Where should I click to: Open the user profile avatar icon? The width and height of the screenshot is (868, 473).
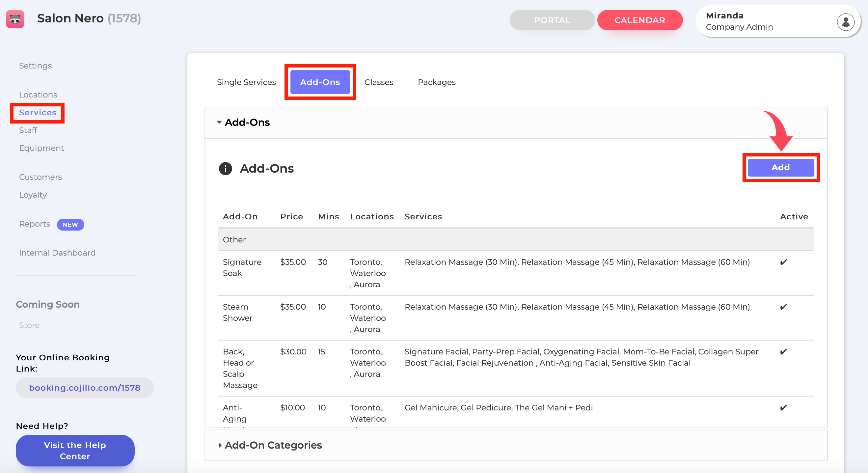pos(845,22)
